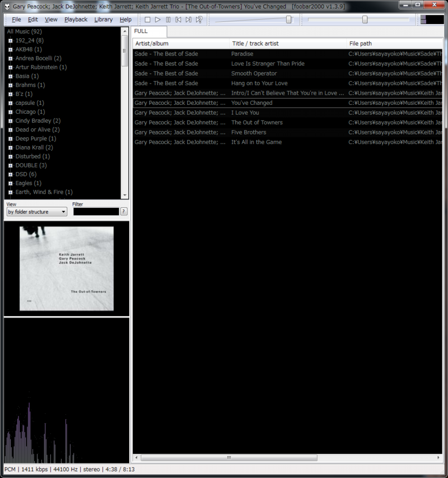
Task: Open the Help menu
Action: point(125,20)
